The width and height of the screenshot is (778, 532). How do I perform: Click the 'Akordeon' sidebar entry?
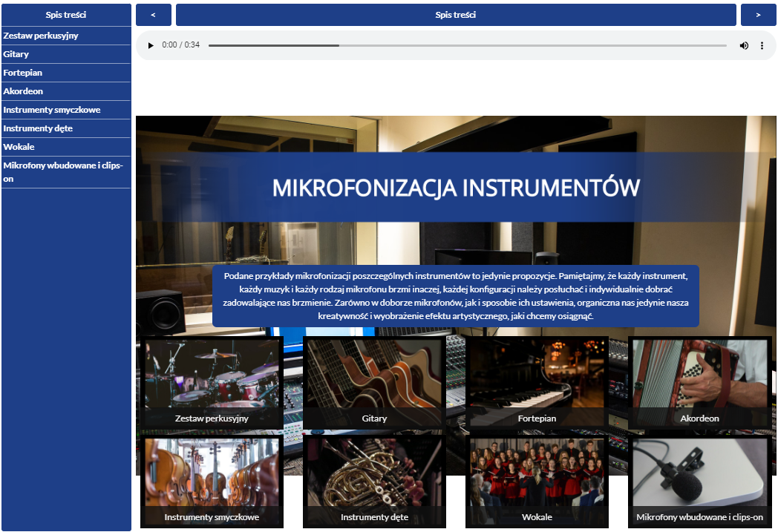pyautogui.click(x=65, y=91)
